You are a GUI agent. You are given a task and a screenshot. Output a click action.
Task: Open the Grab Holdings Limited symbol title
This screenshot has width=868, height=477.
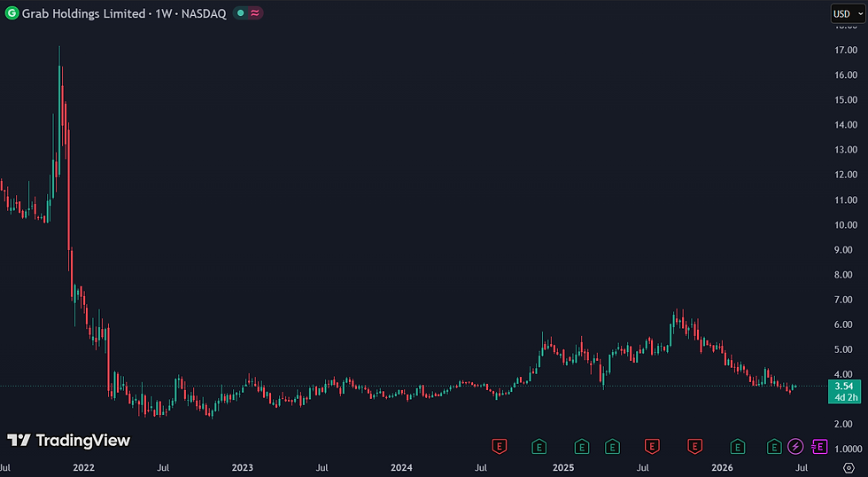83,13
